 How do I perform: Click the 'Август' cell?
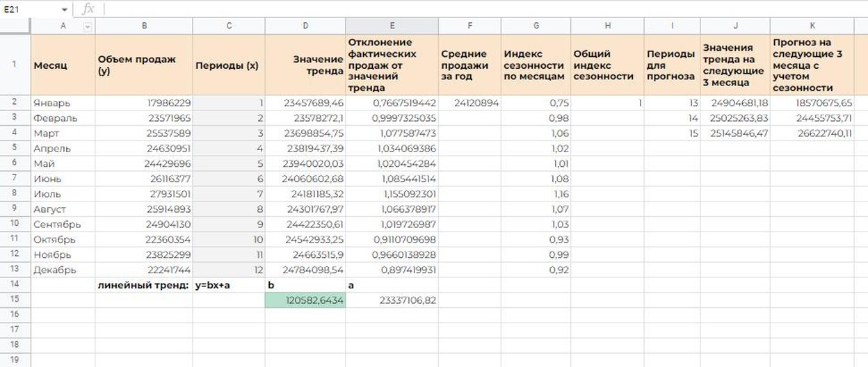(x=63, y=209)
